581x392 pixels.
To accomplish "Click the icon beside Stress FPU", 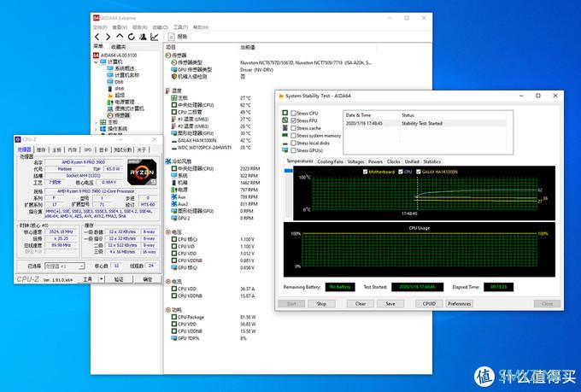I will coord(285,120).
